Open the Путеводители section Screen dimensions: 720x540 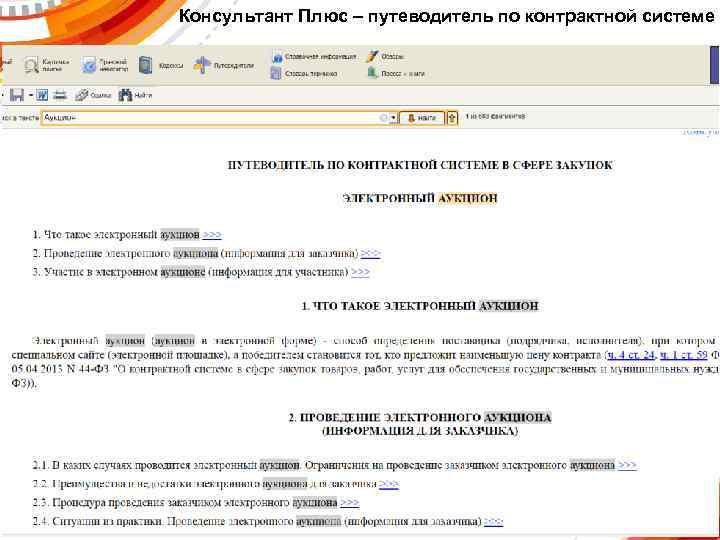224,66
